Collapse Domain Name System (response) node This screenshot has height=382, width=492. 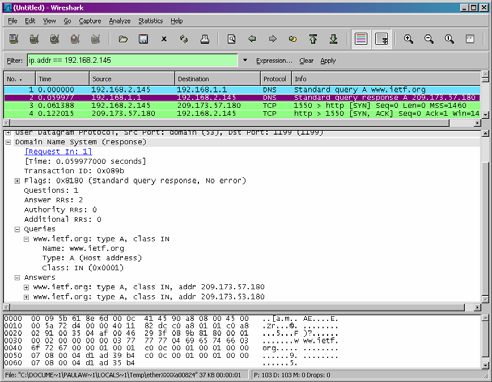(8, 142)
